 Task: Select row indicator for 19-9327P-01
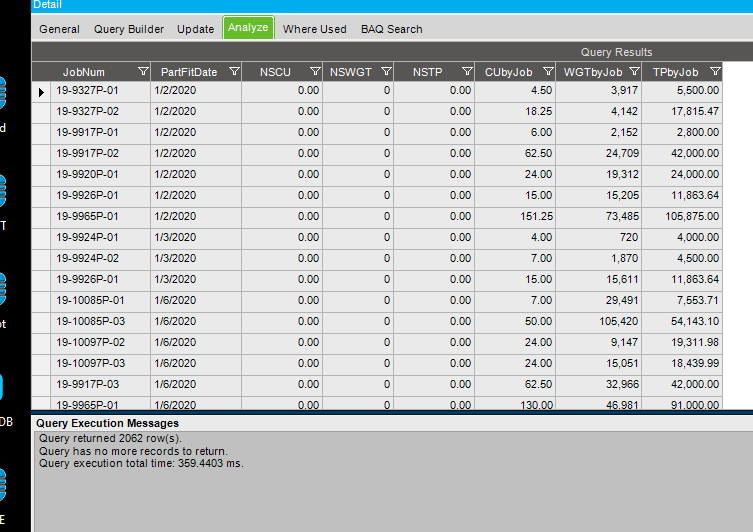point(41,92)
